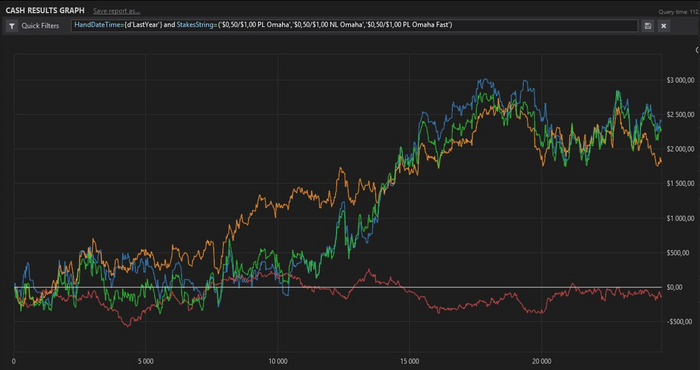Image resolution: width=700 pixels, height=370 pixels.
Task: Click the $1 500,00 axis label
Action: [679, 183]
